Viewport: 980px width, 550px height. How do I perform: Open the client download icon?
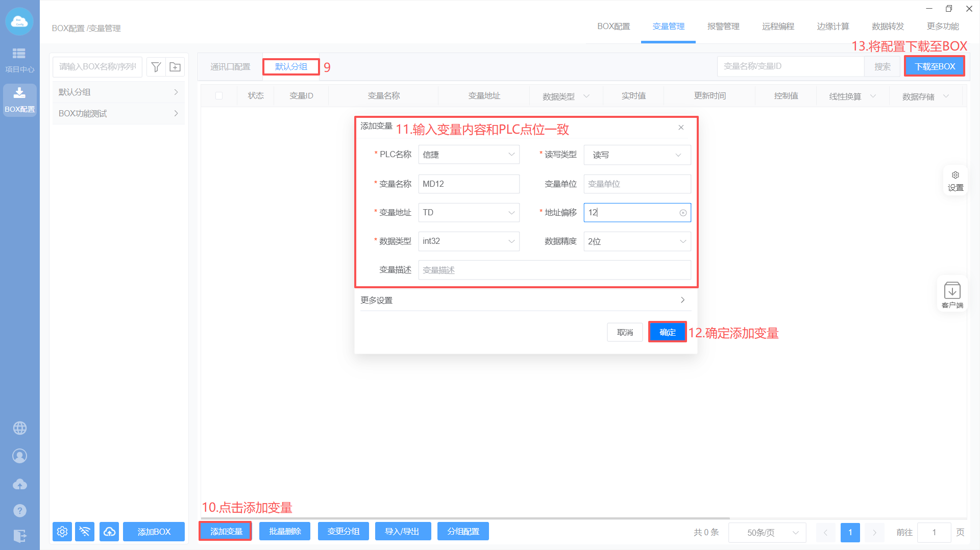click(x=952, y=295)
